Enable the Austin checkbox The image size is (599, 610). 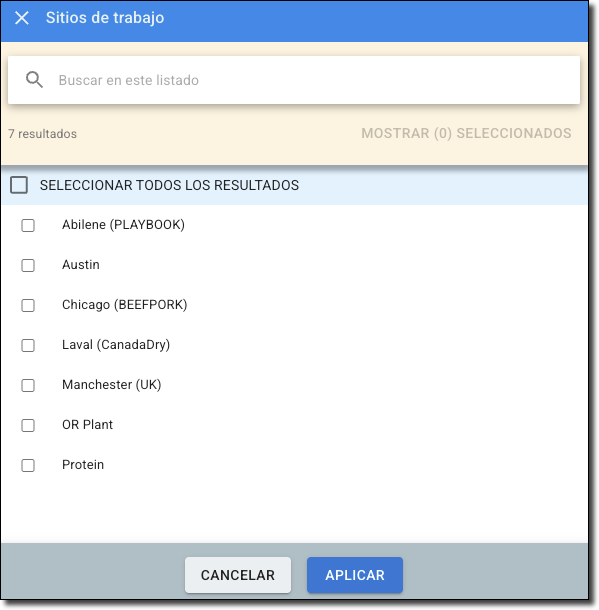click(x=28, y=265)
